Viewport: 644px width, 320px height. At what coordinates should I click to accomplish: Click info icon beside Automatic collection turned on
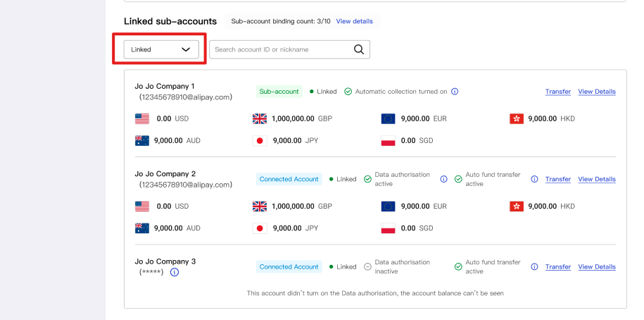point(455,92)
